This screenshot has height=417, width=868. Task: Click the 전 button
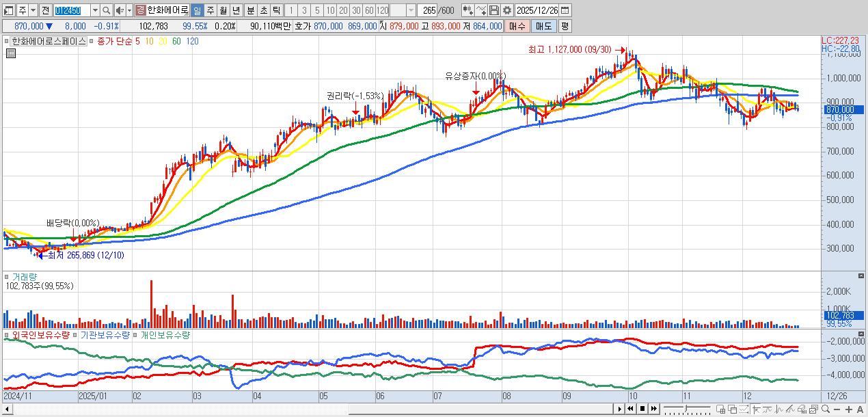click(x=45, y=10)
